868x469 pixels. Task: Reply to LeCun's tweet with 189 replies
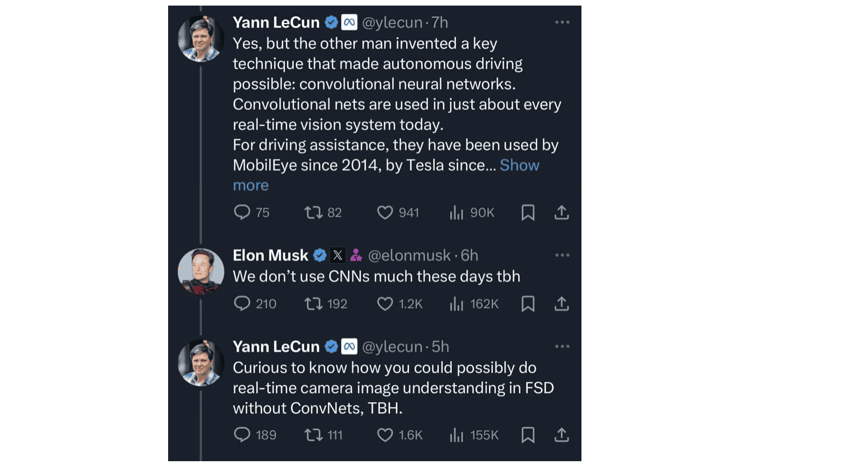(x=242, y=434)
